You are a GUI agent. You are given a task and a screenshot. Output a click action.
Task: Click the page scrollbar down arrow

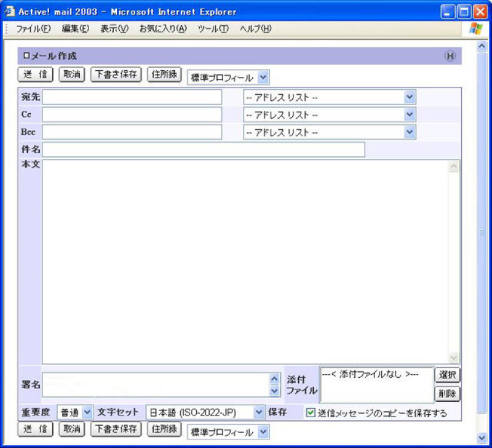[482, 438]
